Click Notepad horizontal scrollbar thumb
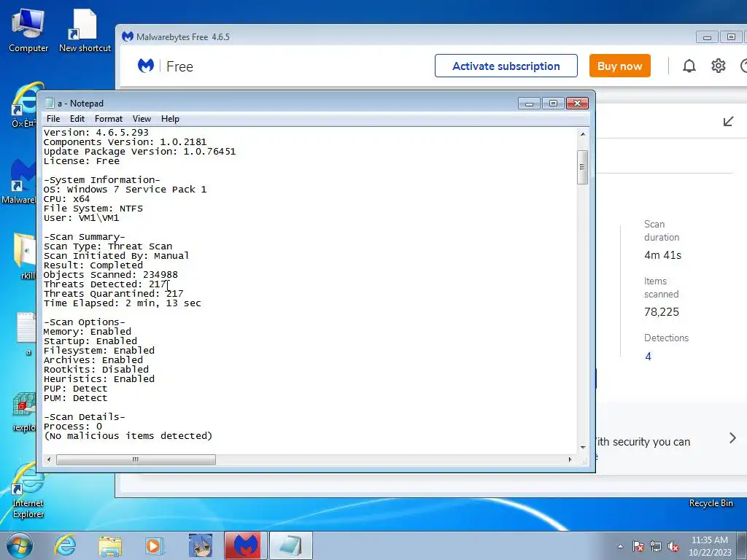This screenshot has height=560, width=747. tap(136, 459)
